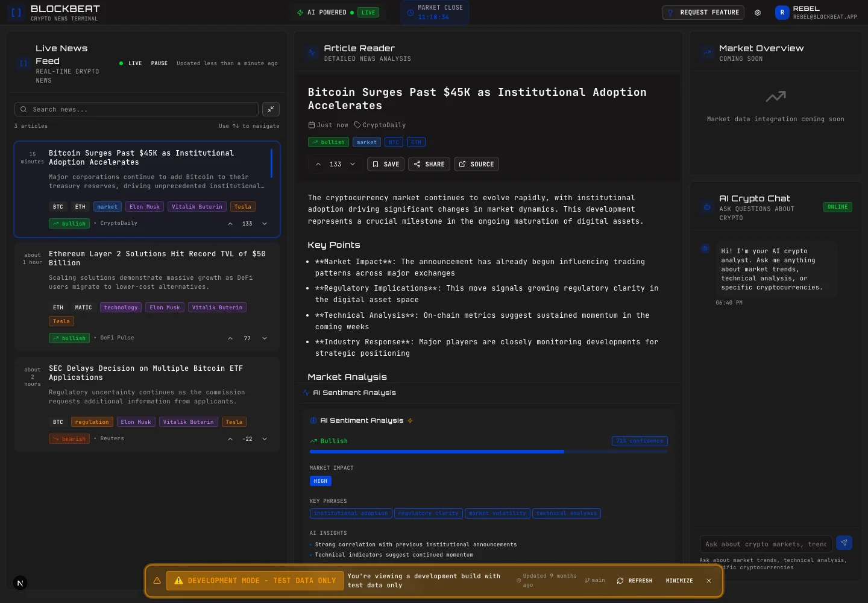Click the HIGH market impact badge
Image resolution: width=868 pixels, height=603 pixels.
(x=321, y=481)
